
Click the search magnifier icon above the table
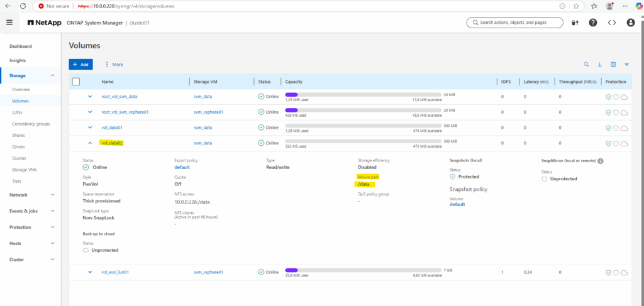click(x=586, y=64)
